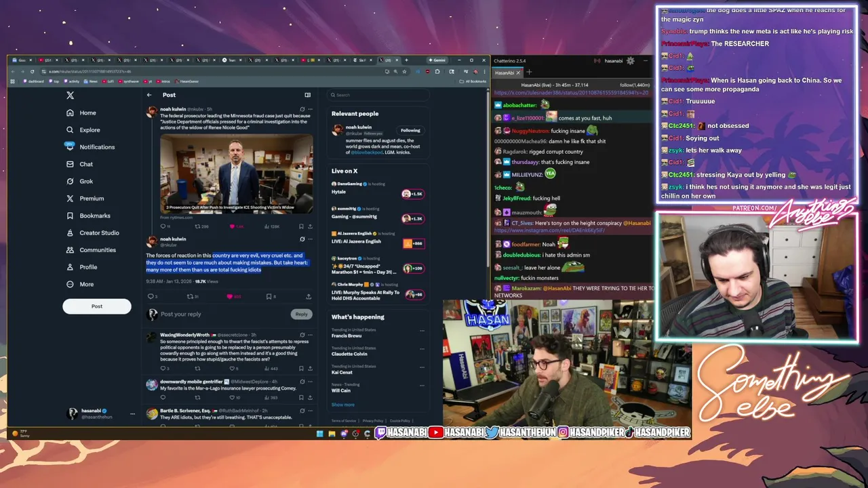
Task: Open Grok in X sidebar
Action: point(80,181)
